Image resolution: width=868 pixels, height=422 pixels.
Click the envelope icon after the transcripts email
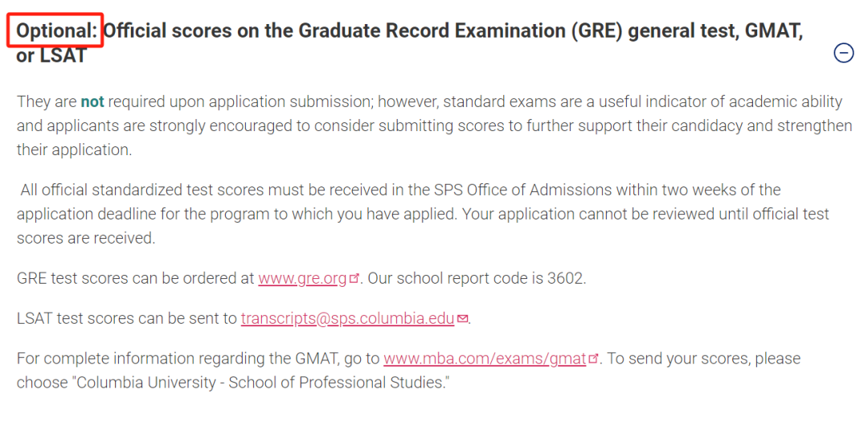click(462, 319)
